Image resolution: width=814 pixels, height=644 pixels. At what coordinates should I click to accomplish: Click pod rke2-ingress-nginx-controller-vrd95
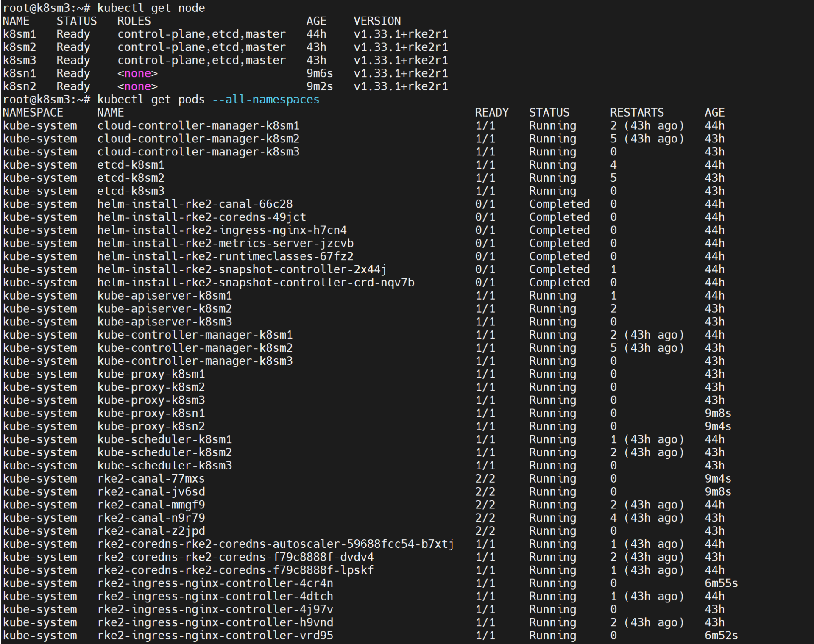(x=215, y=636)
